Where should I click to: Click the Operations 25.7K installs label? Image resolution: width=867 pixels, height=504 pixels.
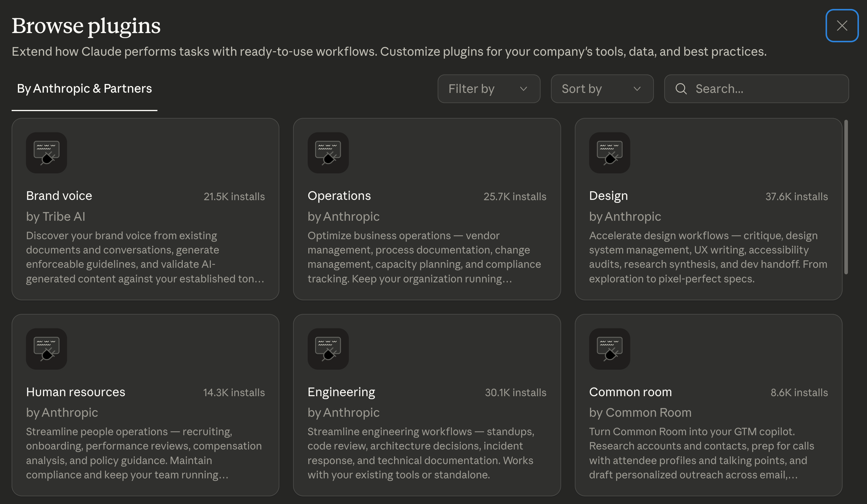(515, 196)
